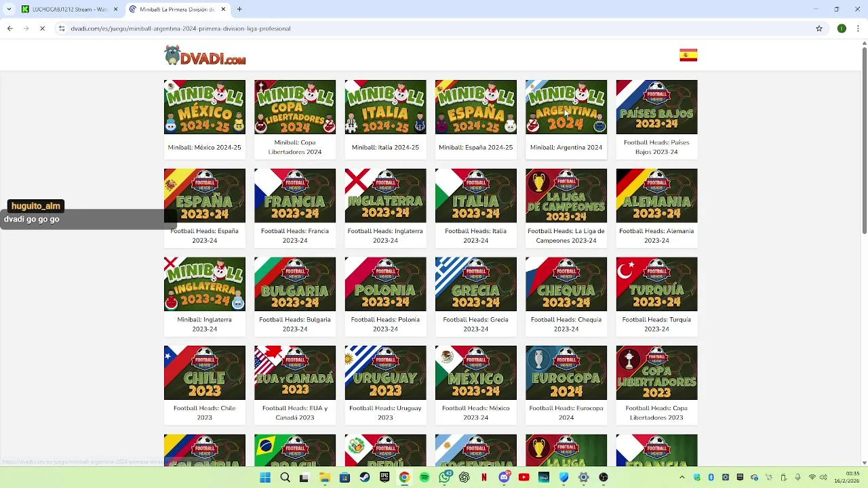The height and width of the screenshot is (488, 868).
Task: Open Football Heads Chile 2023 thumbnail
Action: coord(205,373)
